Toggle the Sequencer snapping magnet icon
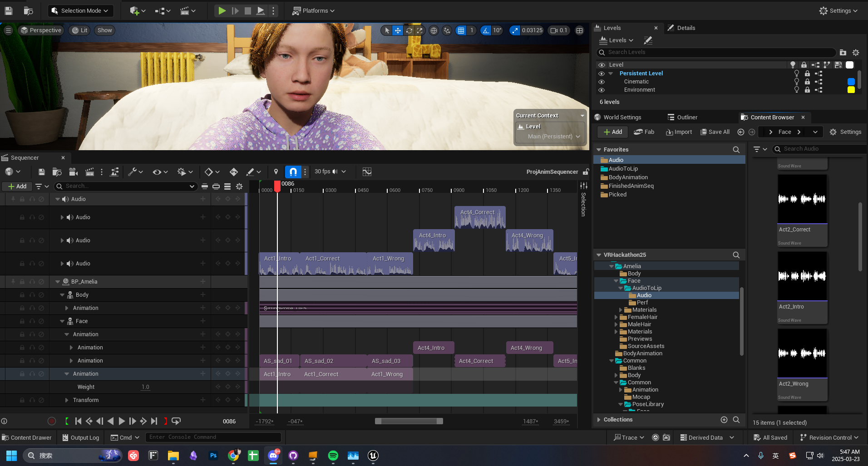Viewport: 868px width, 466px height. click(x=293, y=172)
